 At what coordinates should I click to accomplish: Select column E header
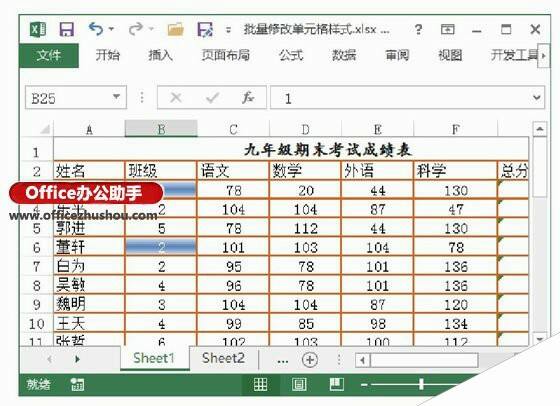[378, 129]
